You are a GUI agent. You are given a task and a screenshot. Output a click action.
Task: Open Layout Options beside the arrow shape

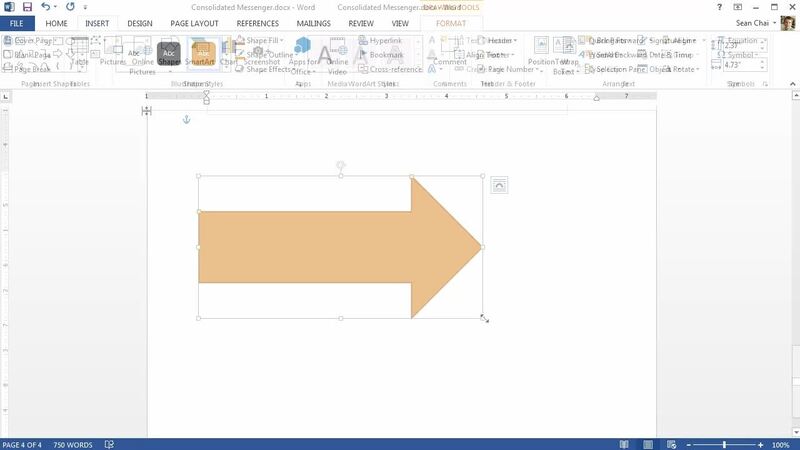coord(499,185)
